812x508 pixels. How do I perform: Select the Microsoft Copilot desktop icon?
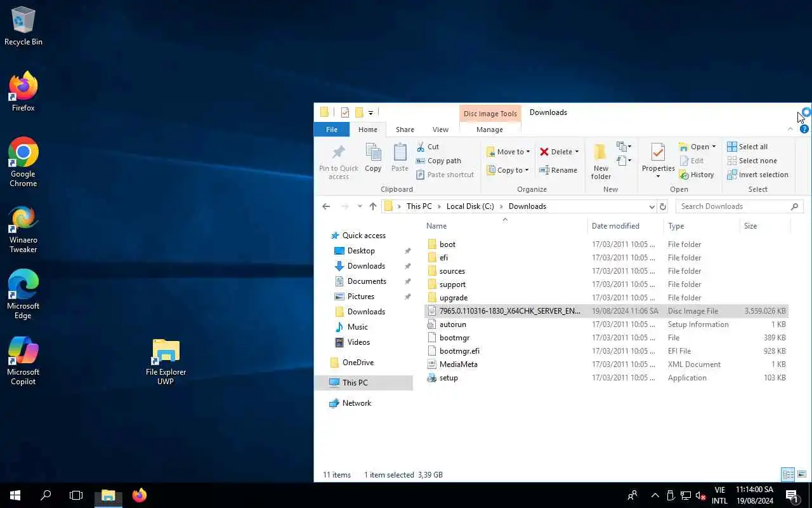point(23,361)
